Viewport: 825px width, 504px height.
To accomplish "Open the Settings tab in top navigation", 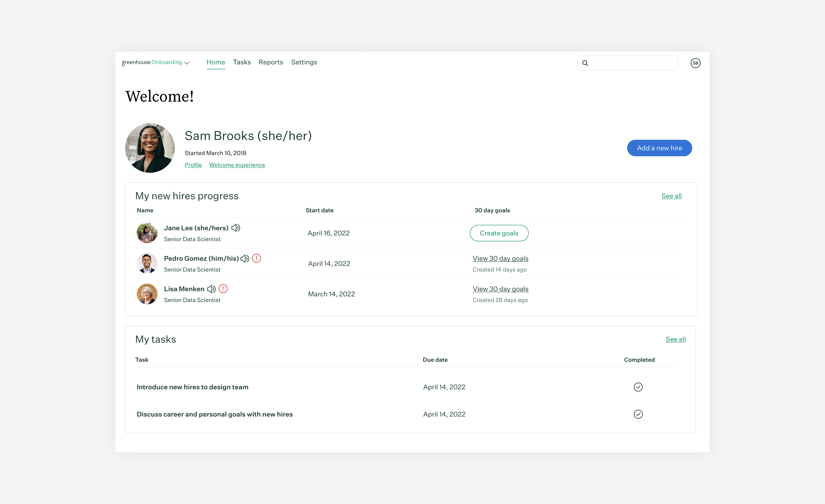I will pos(304,62).
